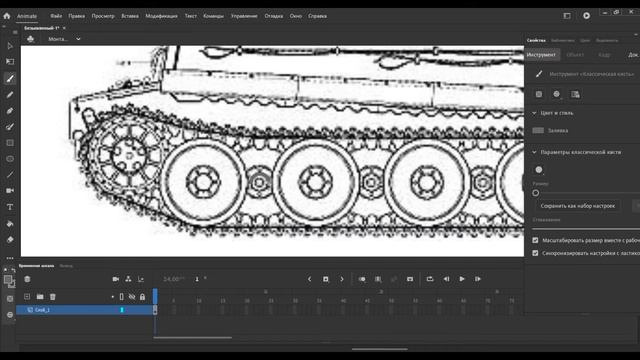Open the Modify menu
This screenshot has height=360, width=640.
[x=161, y=16]
